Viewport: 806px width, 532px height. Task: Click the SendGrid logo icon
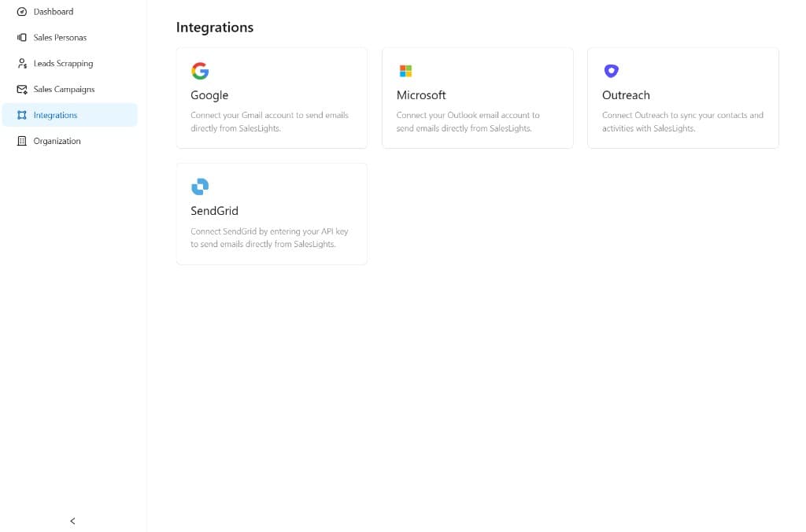(200, 187)
